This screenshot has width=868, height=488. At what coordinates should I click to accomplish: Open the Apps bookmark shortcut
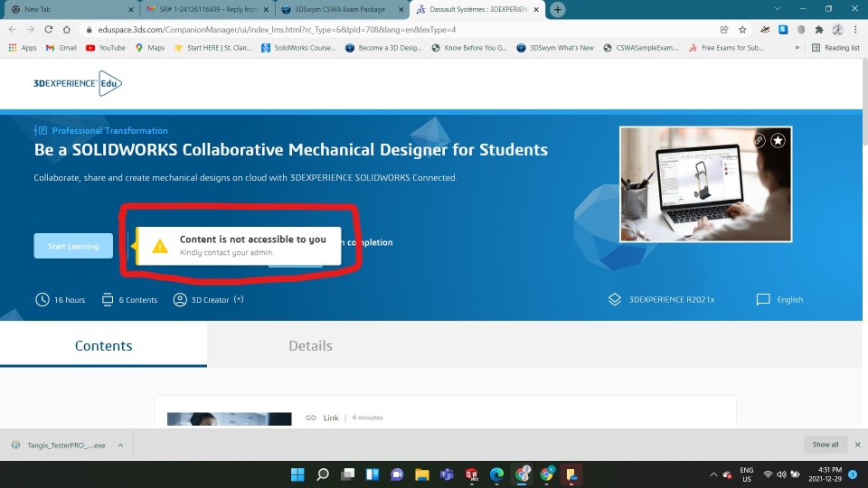click(22, 48)
